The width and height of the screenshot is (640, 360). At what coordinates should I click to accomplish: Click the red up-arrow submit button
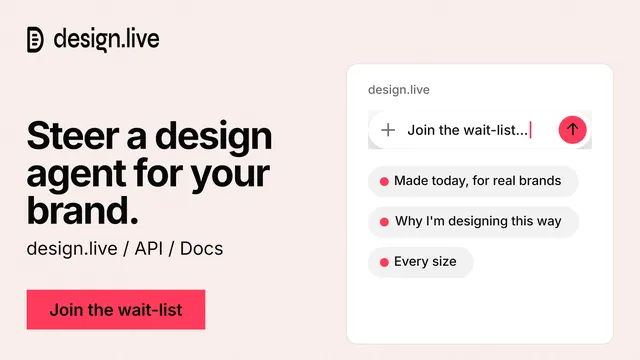pyautogui.click(x=573, y=130)
